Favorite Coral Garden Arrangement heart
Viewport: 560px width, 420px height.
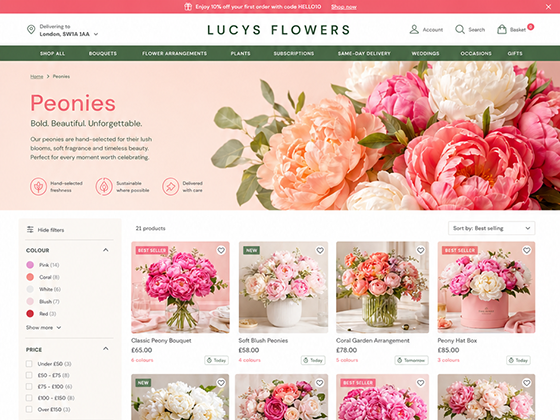(421, 250)
